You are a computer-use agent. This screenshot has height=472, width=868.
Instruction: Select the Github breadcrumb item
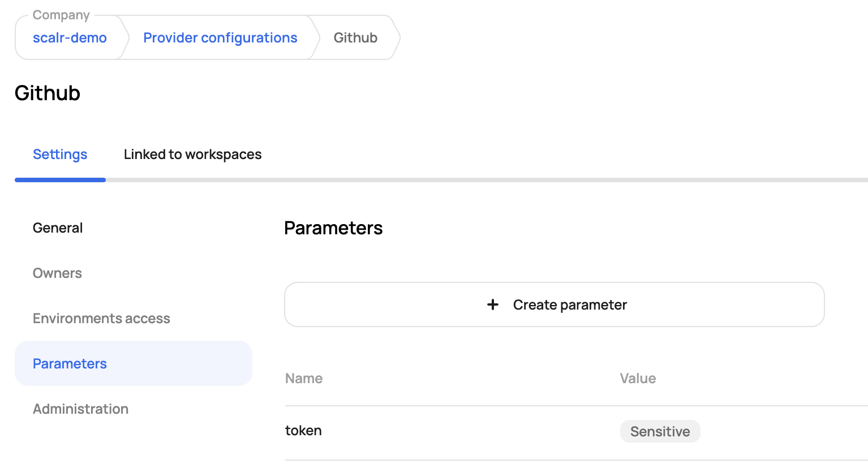tap(355, 38)
